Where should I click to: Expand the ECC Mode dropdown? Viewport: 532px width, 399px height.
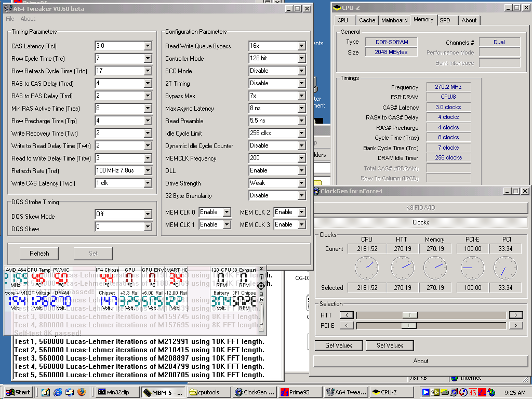(302, 71)
